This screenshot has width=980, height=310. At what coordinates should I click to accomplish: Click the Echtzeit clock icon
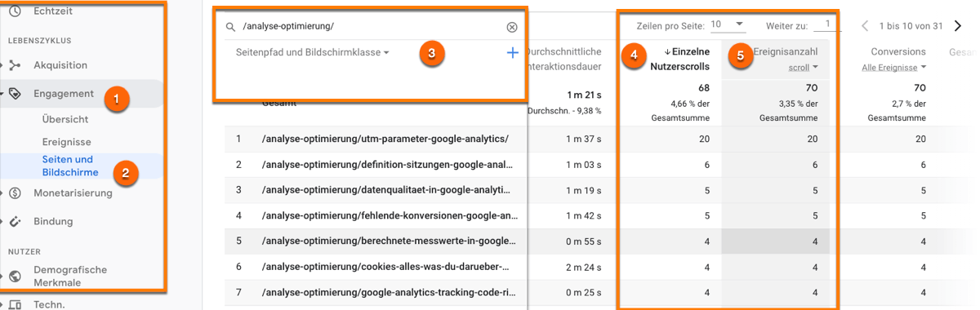point(15,11)
